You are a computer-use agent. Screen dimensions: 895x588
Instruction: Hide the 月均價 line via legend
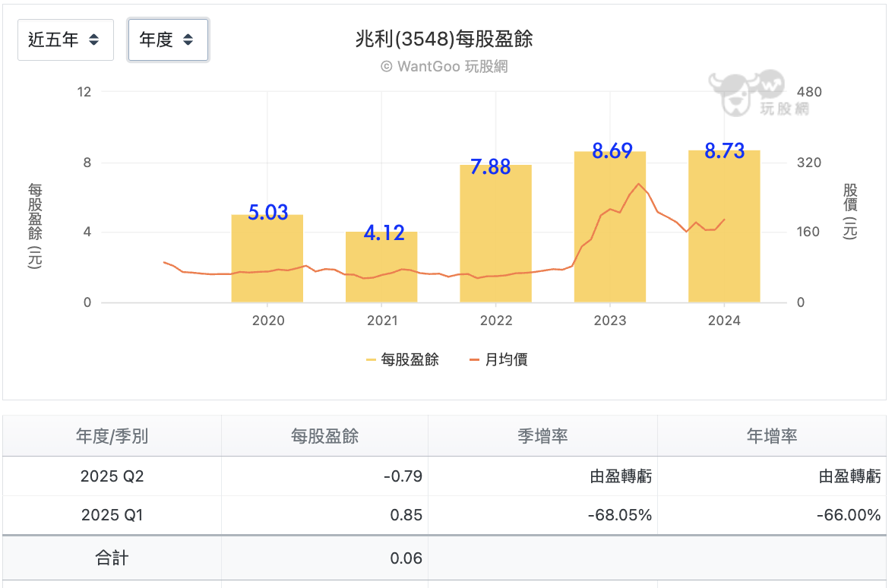point(498,359)
